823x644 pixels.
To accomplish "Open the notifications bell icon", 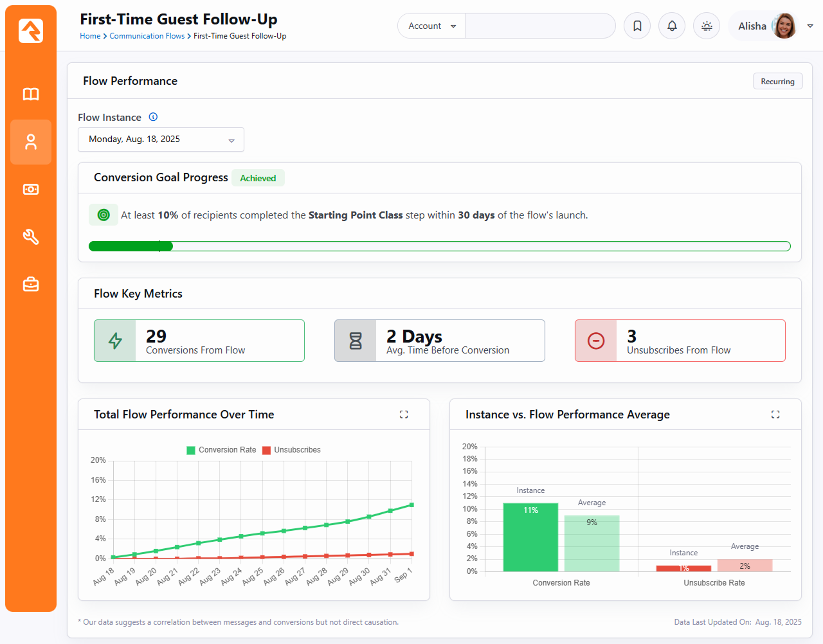I will point(672,26).
